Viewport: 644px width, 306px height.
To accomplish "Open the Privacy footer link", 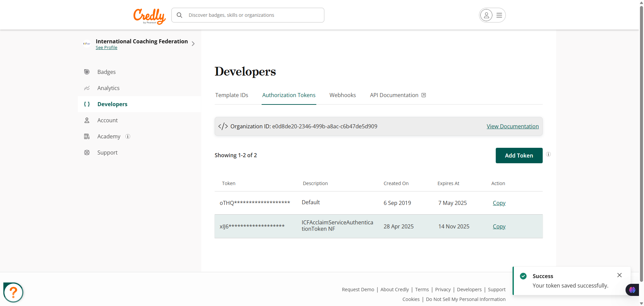I will tap(443, 290).
